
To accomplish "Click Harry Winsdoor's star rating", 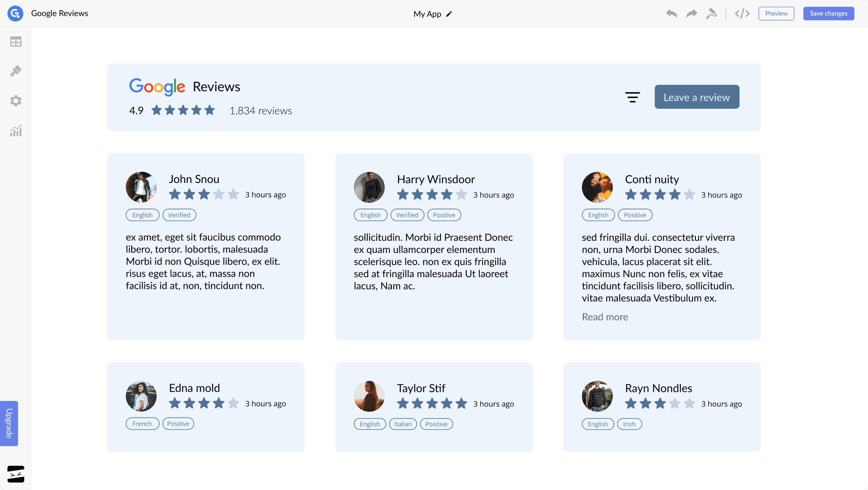I will point(432,195).
